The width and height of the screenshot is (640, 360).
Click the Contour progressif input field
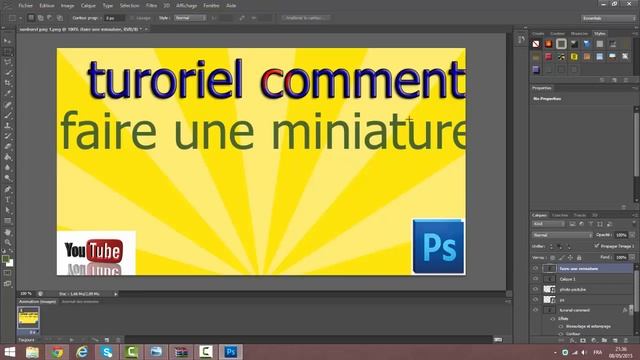(114, 18)
